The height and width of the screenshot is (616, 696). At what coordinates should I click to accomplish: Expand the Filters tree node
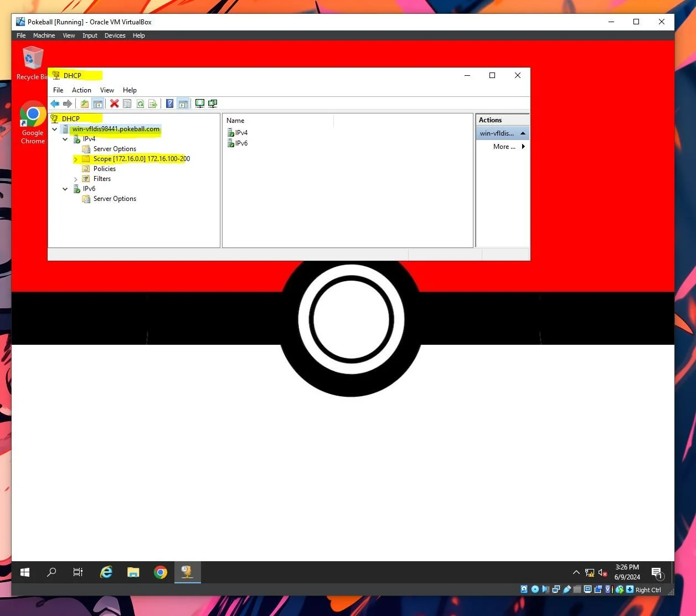click(75, 179)
